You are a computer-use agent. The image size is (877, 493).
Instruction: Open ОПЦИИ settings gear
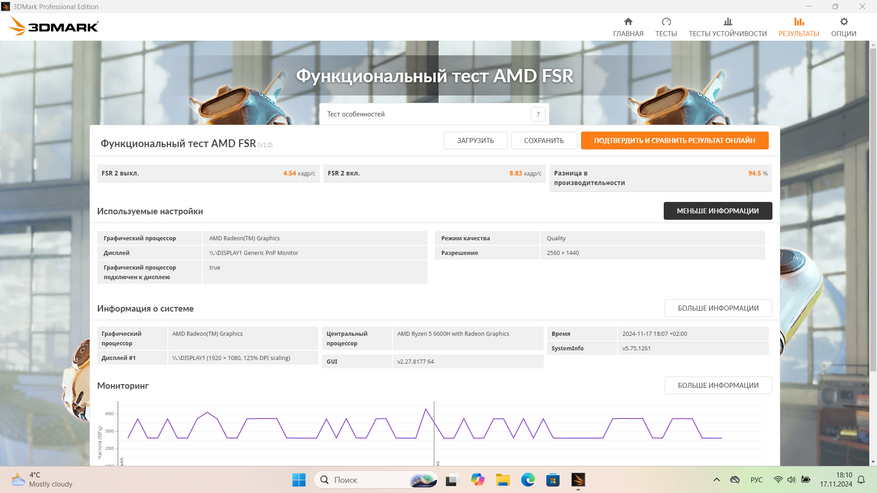pyautogui.click(x=843, y=27)
